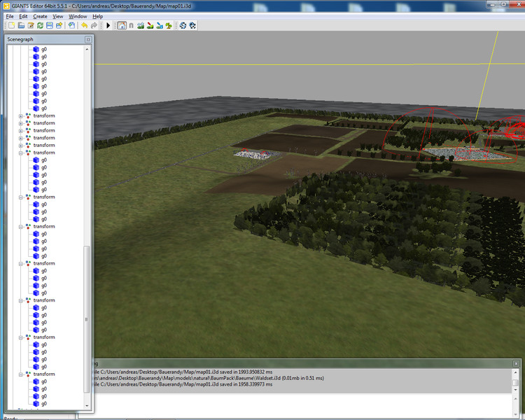Save the map with the floppy disk icon

(50, 25)
